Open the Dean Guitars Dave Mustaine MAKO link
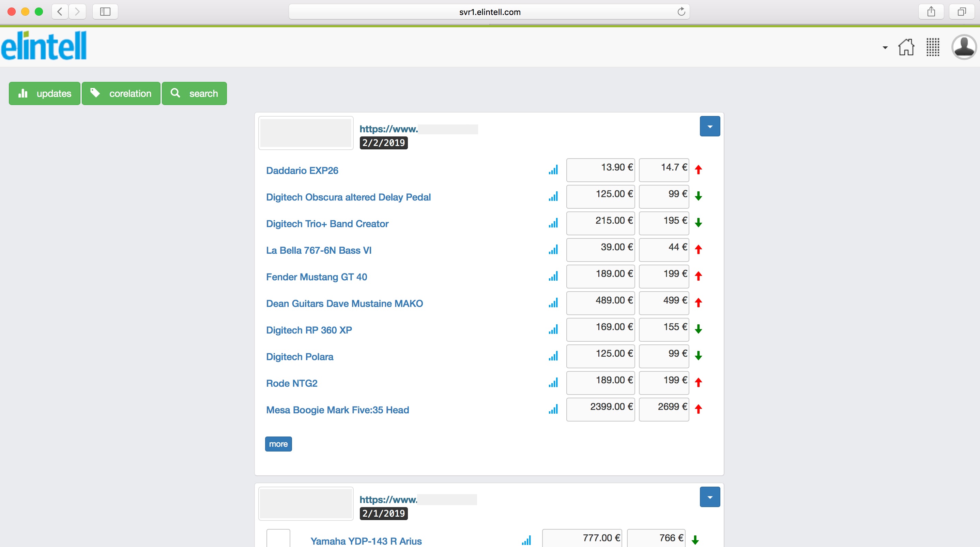The image size is (980, 547). [344, 304]
